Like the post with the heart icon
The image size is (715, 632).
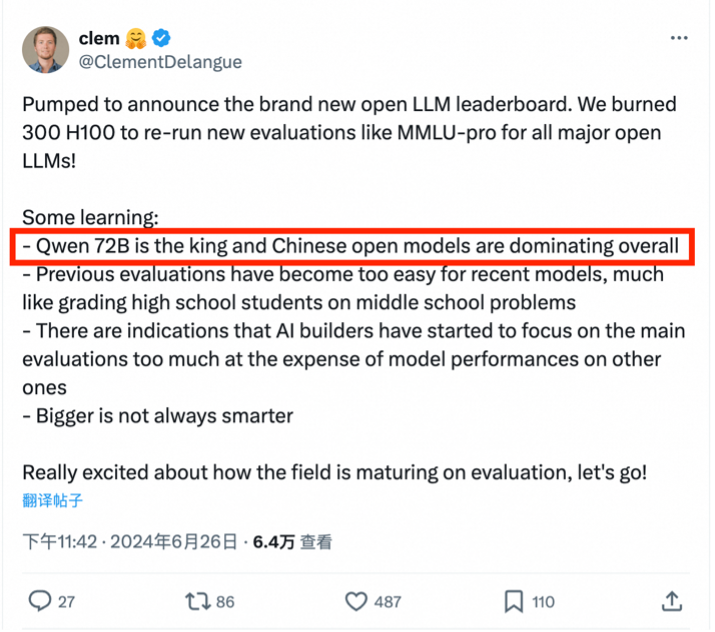356,600
